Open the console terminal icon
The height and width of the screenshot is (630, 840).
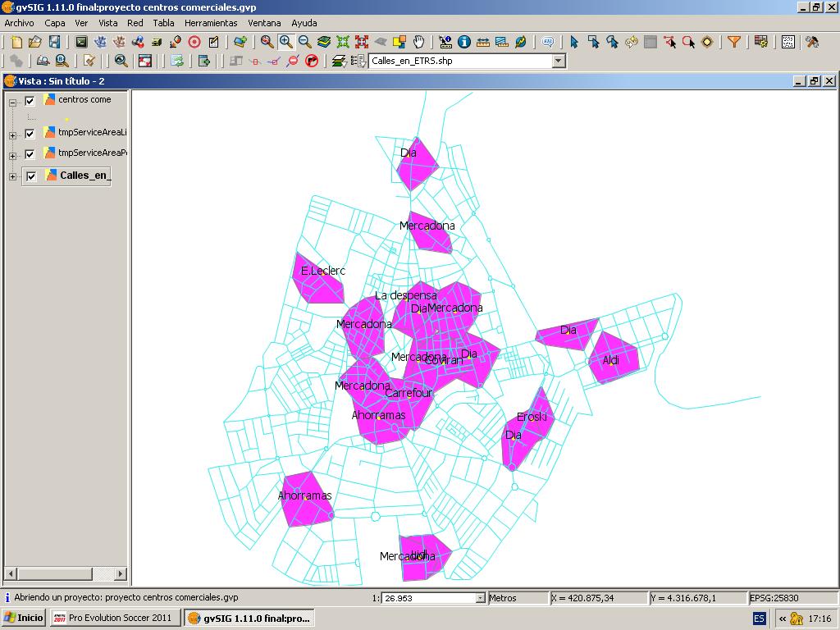click(81, 42)
